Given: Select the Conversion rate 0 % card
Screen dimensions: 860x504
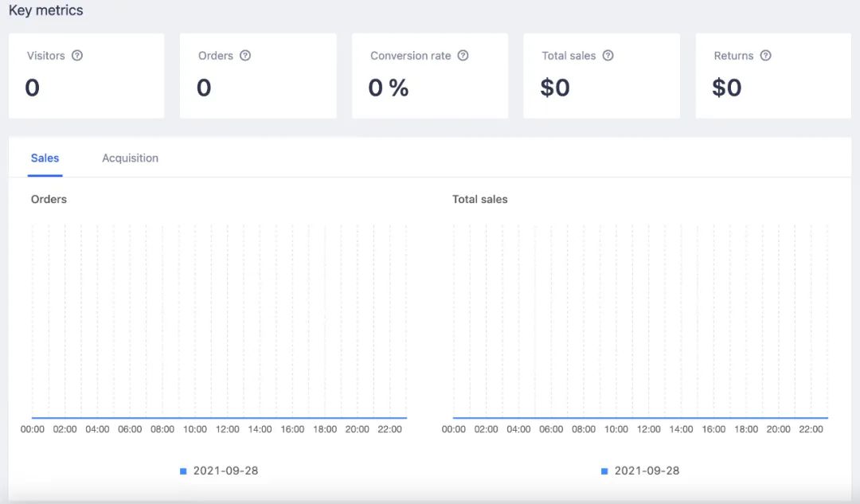Looking at the screenshot, I should click(x=430, y=76).
